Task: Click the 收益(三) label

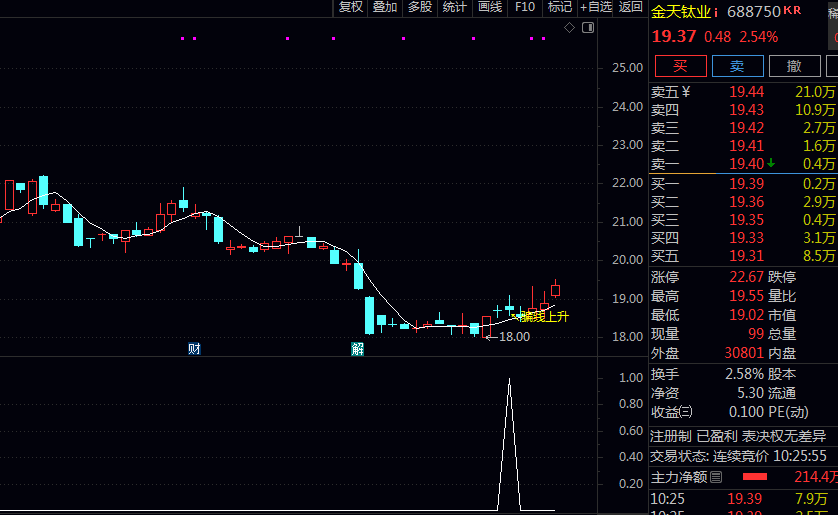Action: [672, 412]
